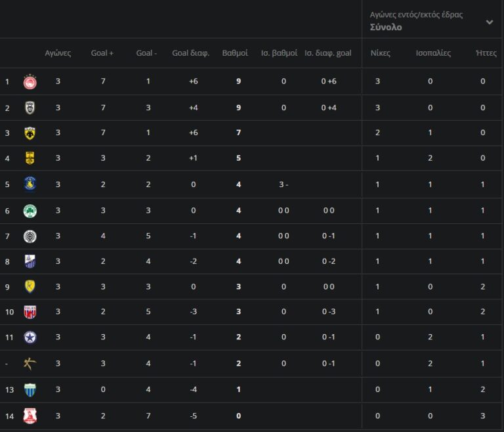Image resolution: width=504 pixels, height=432 pixels.
Task: Open the PAOK team logo in second place
Action: [x=30, y=108]
